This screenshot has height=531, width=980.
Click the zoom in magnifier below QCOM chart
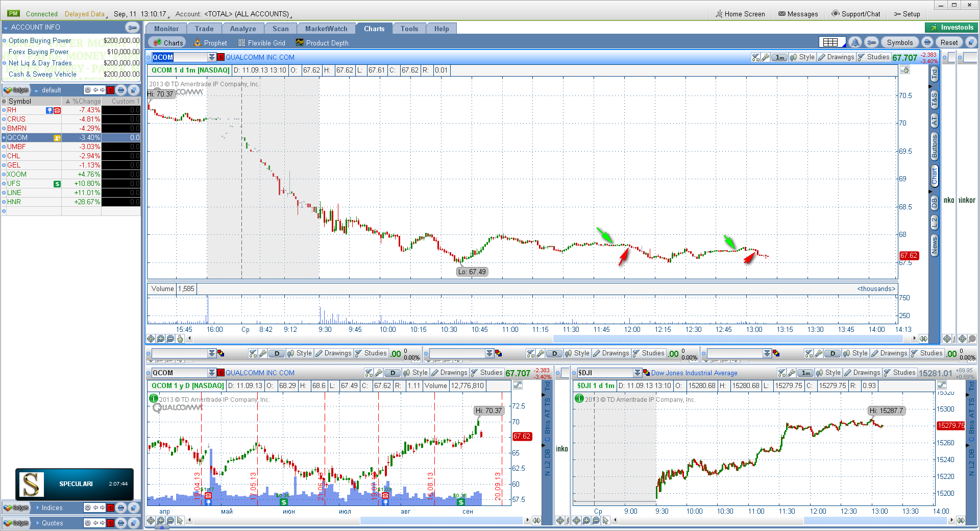161,339
